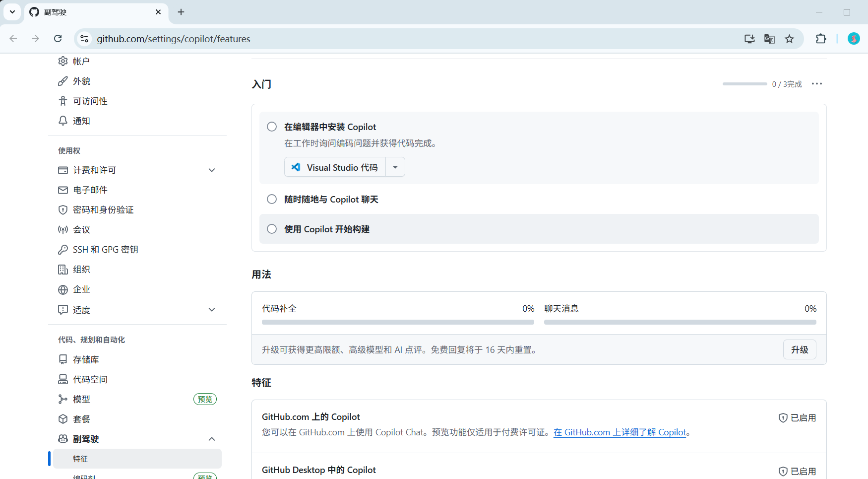Reload the GitHub settings page
The width and height of the screenshot is (868, 479).
(x=58, y=39)
